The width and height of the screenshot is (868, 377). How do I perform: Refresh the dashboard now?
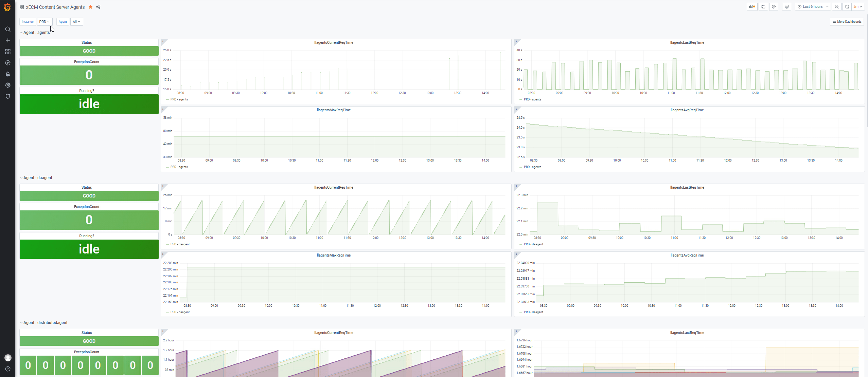(x=847, y=7)
